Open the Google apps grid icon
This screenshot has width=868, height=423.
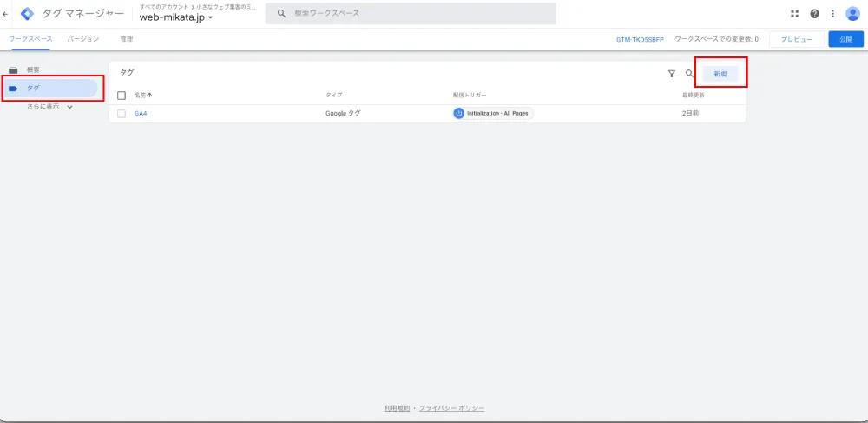(x=795, y=14)
